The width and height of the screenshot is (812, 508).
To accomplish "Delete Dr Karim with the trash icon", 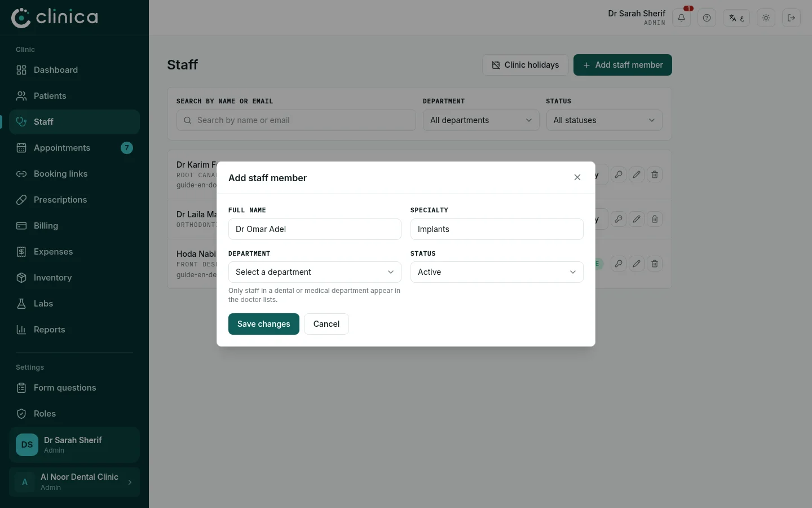I will point(655,174).
